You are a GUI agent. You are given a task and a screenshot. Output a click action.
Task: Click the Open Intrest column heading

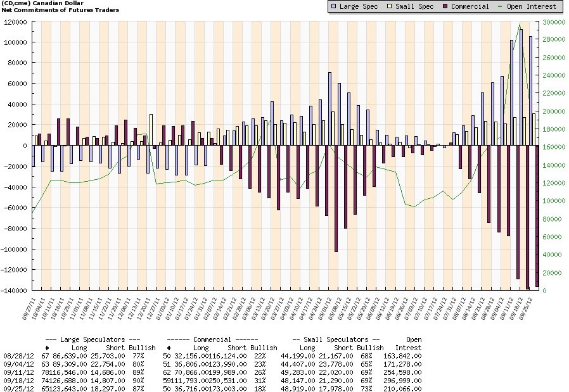[410, 344]
